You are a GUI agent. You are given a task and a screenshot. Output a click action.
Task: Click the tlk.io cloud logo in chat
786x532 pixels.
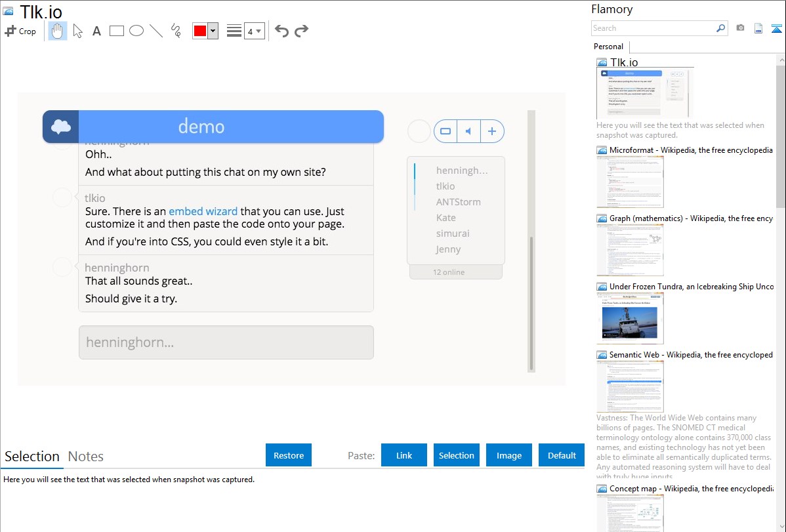[x=60, y=127]
